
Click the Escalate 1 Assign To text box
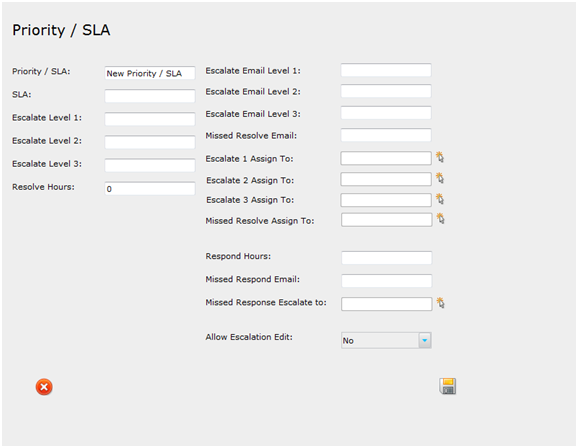click(386, 158)
